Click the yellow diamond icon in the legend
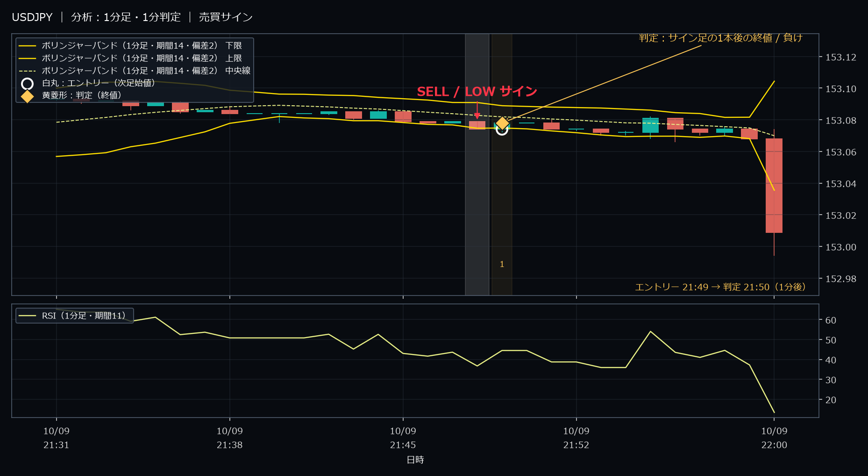Screen dimensions: 868x476 coord(28,96)
